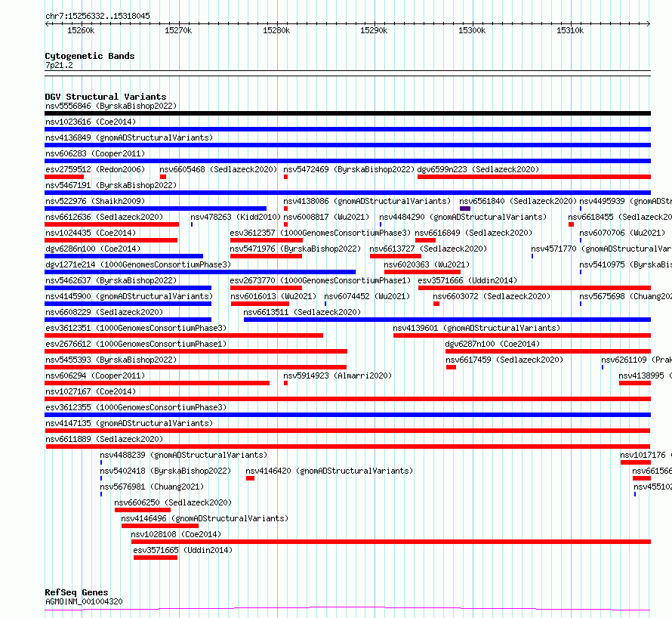The height and width of the screenshot is (618, 672).
Task: Click the AGMO|NM_001004320 RefSeq gene label
Action: (x=84, y=601)
